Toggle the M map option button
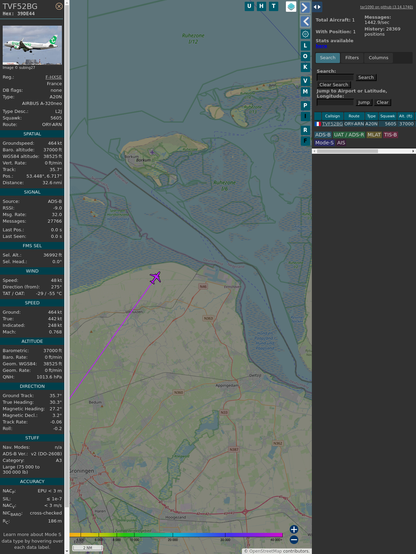416x554 pixels. pyautogui.click(x=305, y=92)
